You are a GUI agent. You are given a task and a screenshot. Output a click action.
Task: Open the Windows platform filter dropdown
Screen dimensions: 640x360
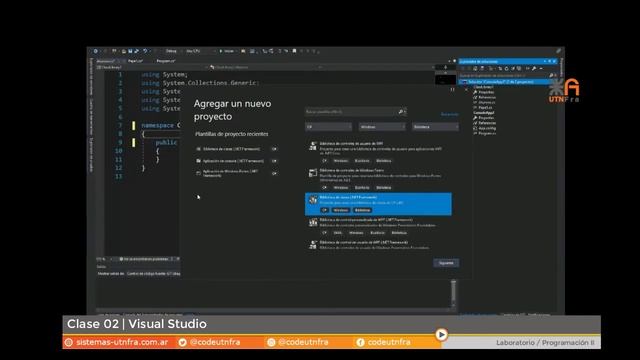point(382,127)
